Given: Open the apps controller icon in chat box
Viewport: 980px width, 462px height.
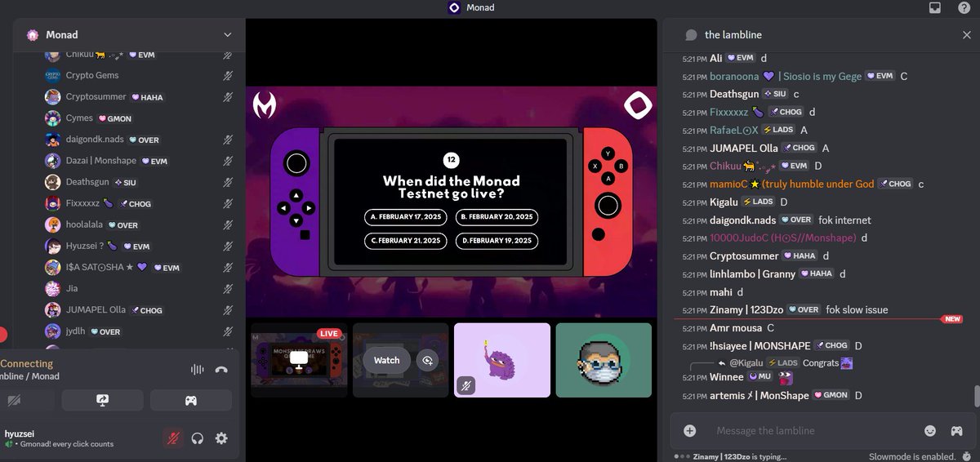Looking at the screenshot, I should click(956, 430).
